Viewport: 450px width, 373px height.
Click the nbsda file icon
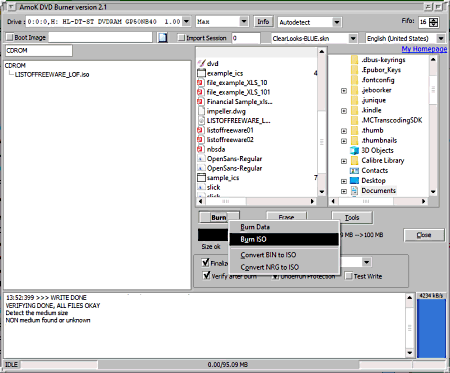(200, 149)
